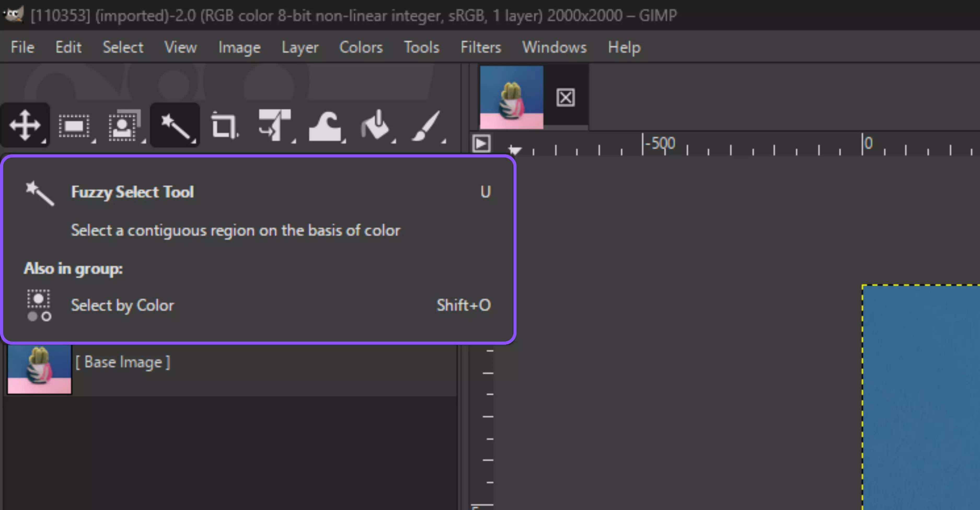Click the Select by Color icon in the popup
Screen dimensions: 980x510
(39, 305)
